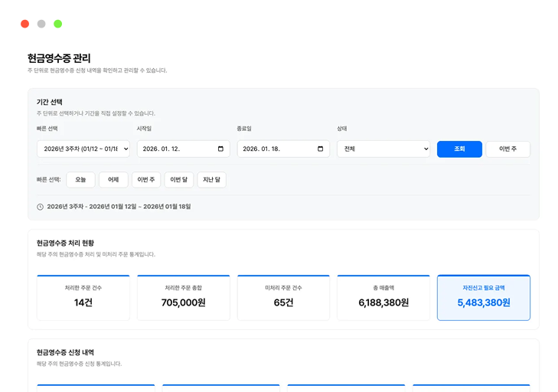Select the 이번 달 quick select button

pyautogui.click(x=178, y=180)
